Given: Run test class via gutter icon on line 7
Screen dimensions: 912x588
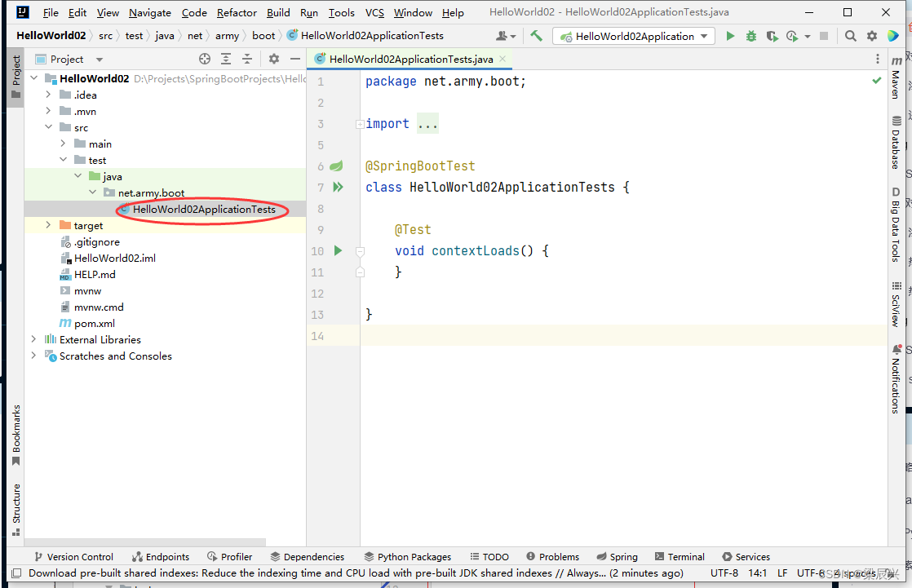Looking at the screenshot, I should coord(338,188).
